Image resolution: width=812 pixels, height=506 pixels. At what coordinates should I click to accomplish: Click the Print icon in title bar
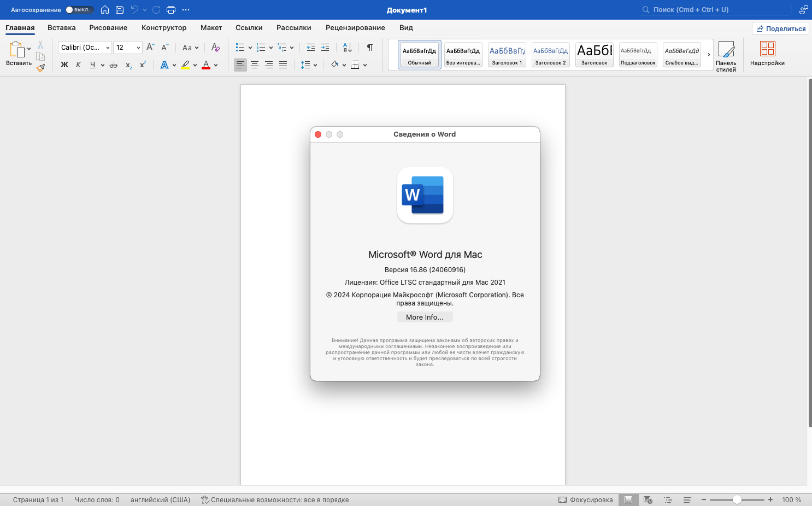pos(171,10)
